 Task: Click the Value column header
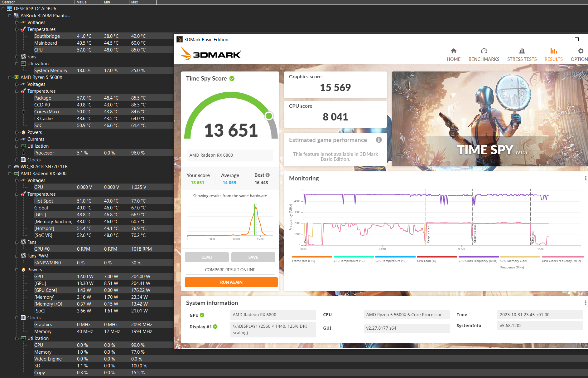click(88, 2)
